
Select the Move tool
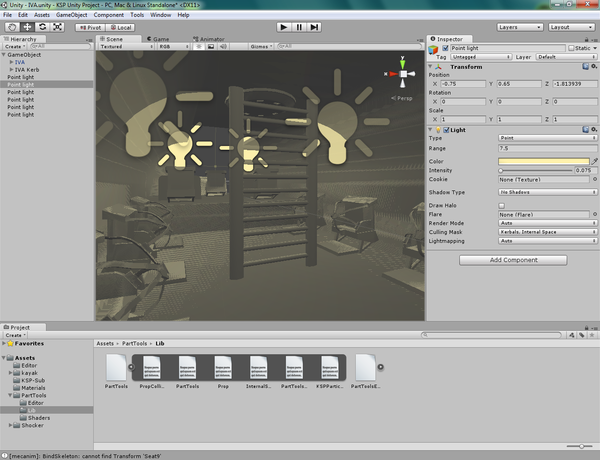coord(28,27)
